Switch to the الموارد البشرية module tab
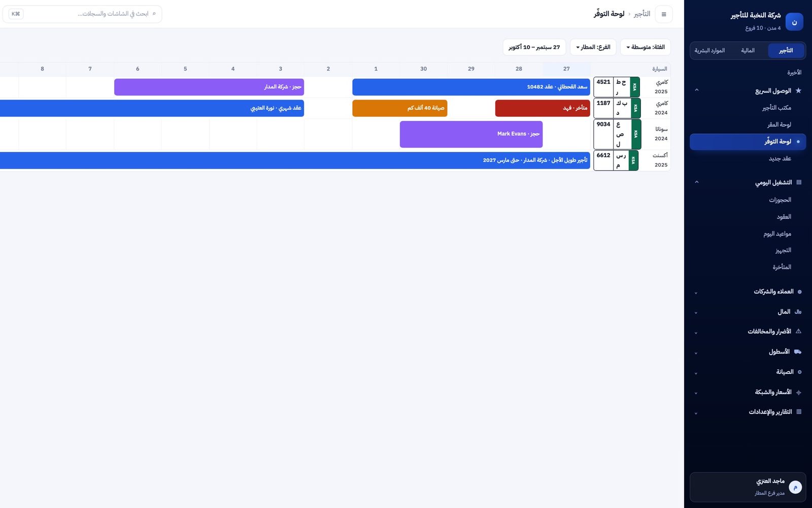 click(709, 50)
